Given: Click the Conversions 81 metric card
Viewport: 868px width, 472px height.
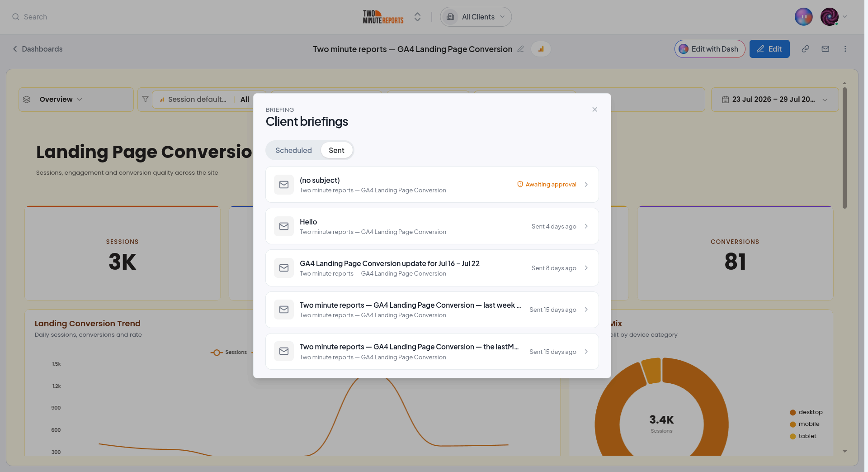Looking at the screenshot, I should pos(735,253).
